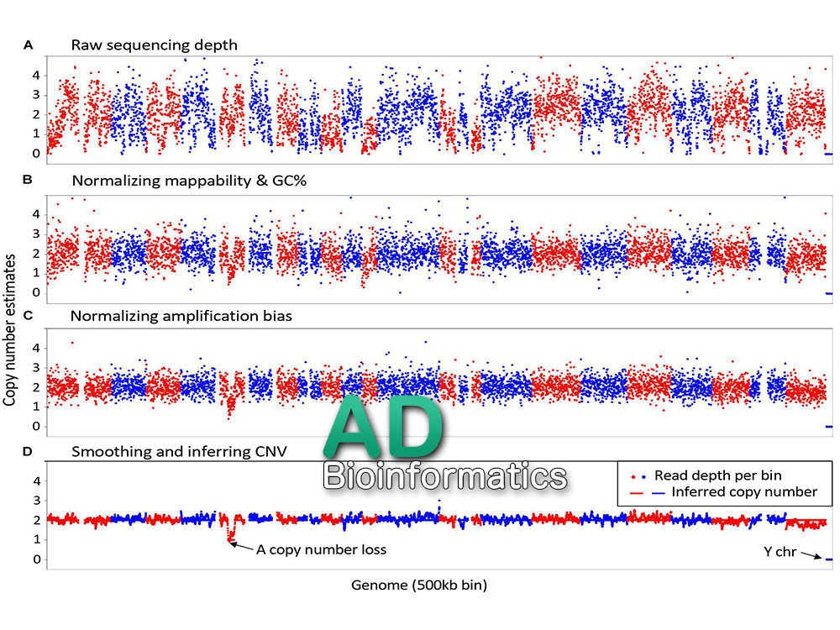Click panel letter "A" beside Raw sequencing depth
Image resolution: width=840 pixels, height=630 pixels.
click(x=29, y=45)
